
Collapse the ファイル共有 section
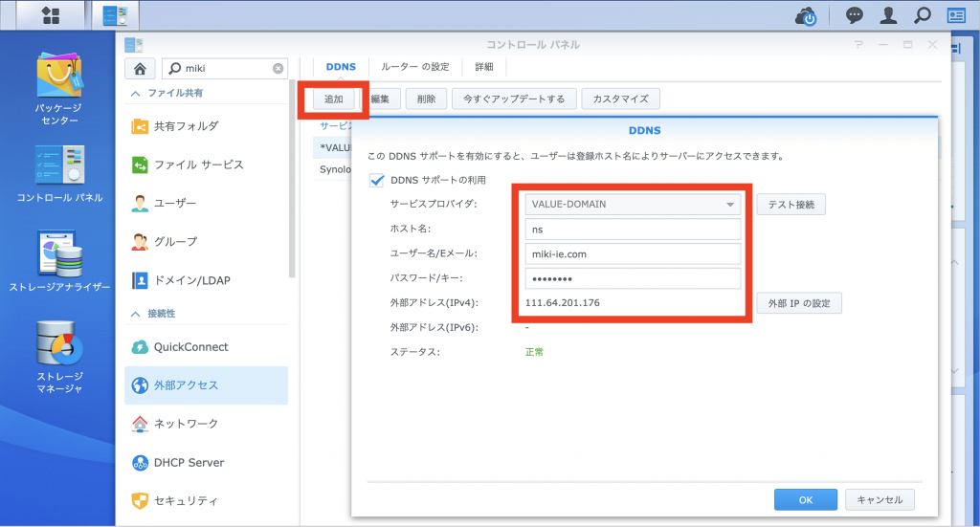135,94
